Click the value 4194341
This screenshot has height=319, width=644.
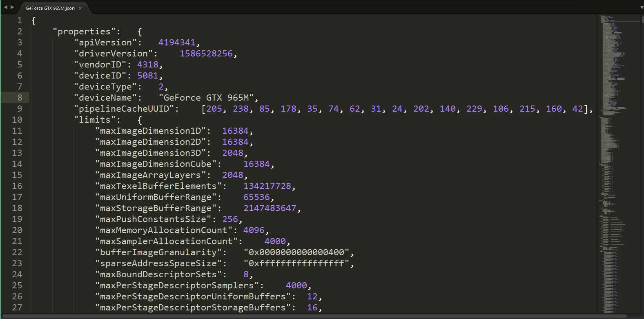pyautogui.click(x=177, y=43)
